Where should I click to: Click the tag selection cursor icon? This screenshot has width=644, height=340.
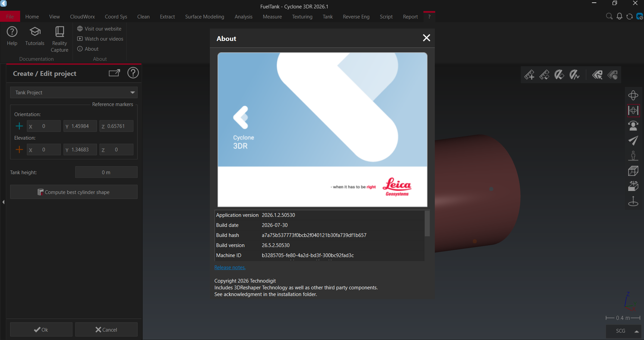click(597, 75)
